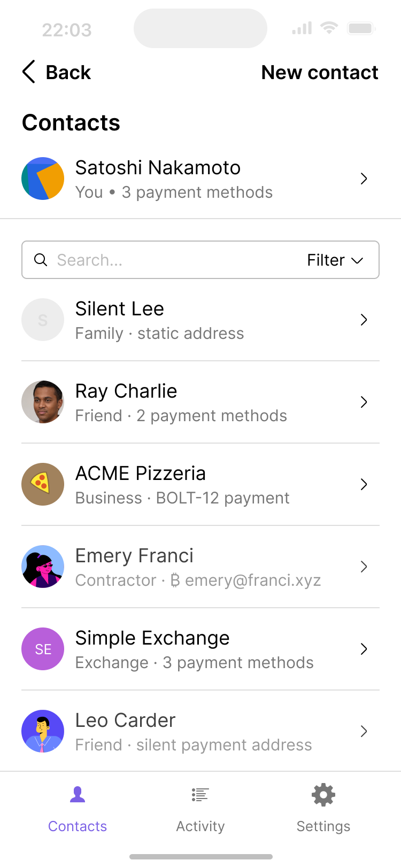401x868 pixels.
Task: Tap ACME Pizzeria's pizza slice avatar
Action: coord(43,484)
